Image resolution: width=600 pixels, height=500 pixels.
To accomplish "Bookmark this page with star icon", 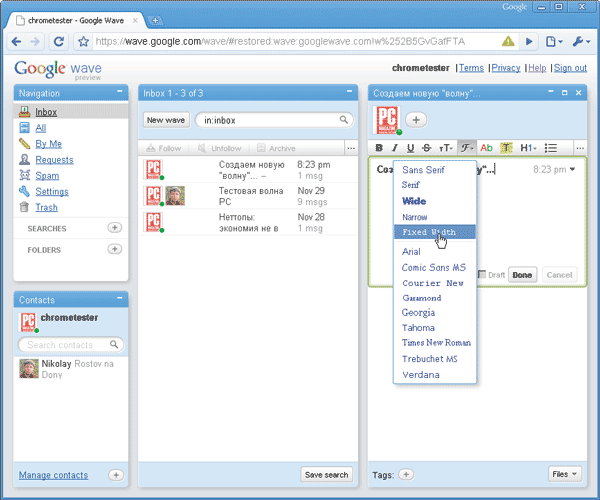I will pyautogui.click(x=83, y=41).
